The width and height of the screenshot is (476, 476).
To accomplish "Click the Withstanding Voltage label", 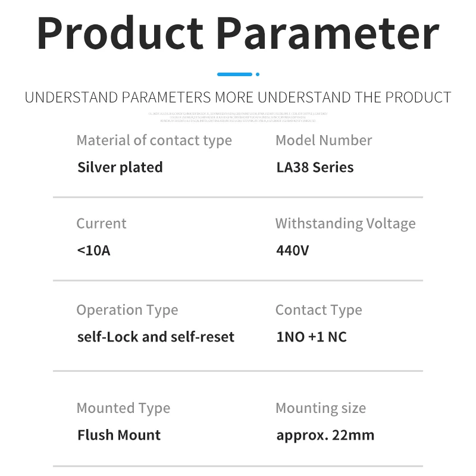I will (346, 224).
